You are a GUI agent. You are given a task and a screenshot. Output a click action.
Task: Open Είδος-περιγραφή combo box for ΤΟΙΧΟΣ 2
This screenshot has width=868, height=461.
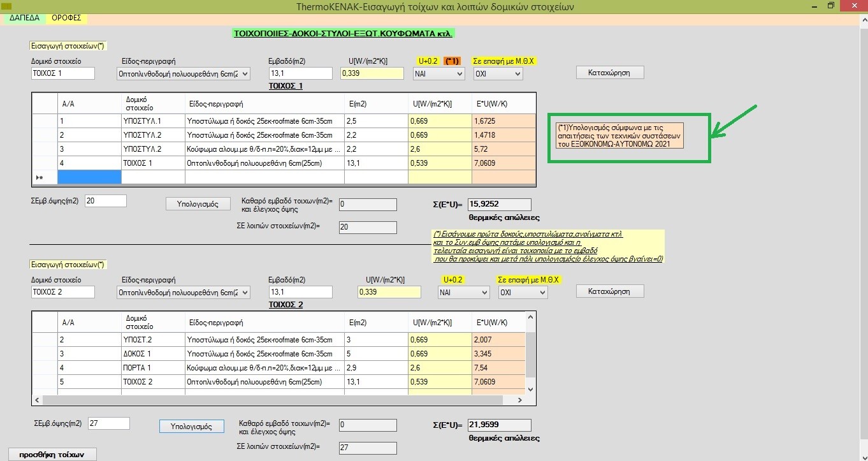click(x=245, y=292)
